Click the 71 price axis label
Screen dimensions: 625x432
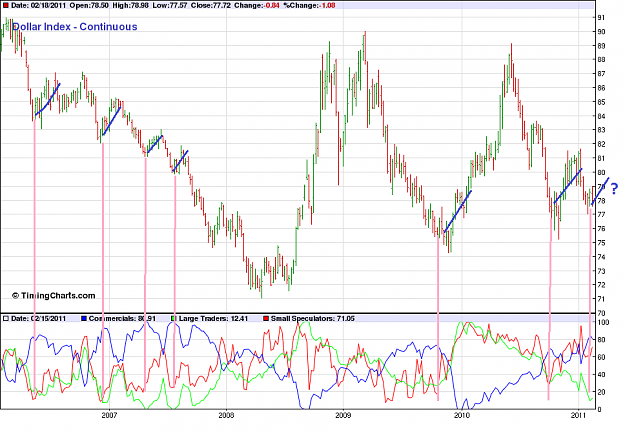point(601,299)
